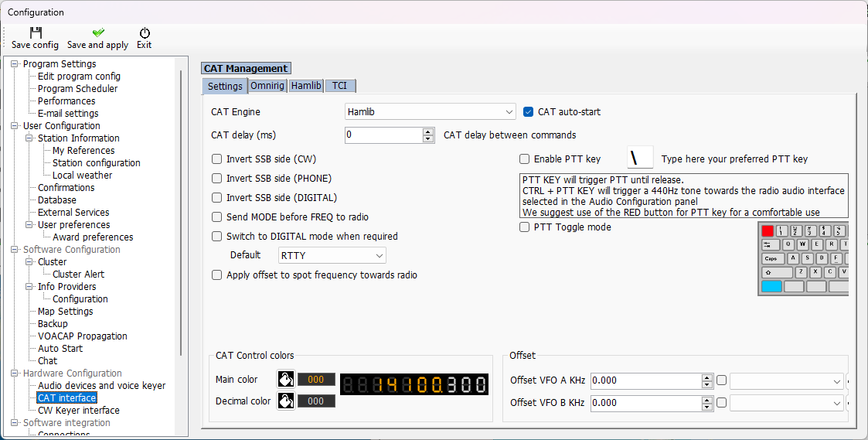Click the Main color 000 swatch
Viewport: 868px width, 440px height.
coord(316,380)
